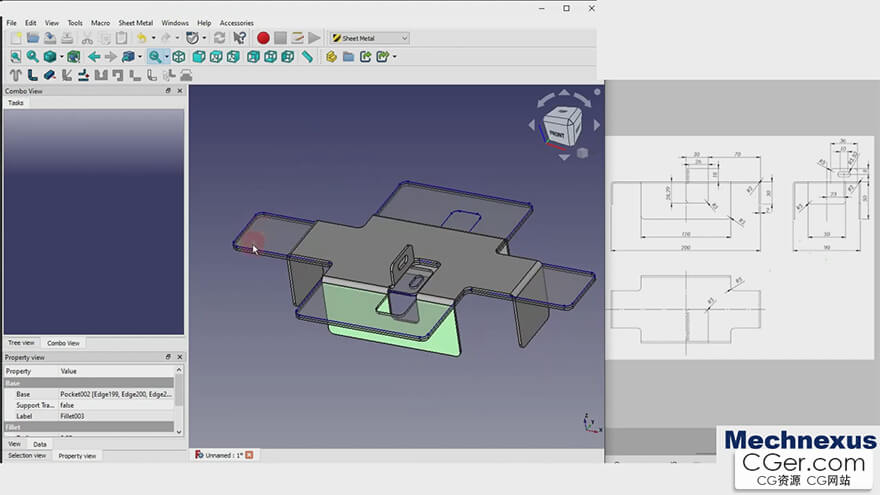Switch to the Tree view tab

(x=23, y=343)
